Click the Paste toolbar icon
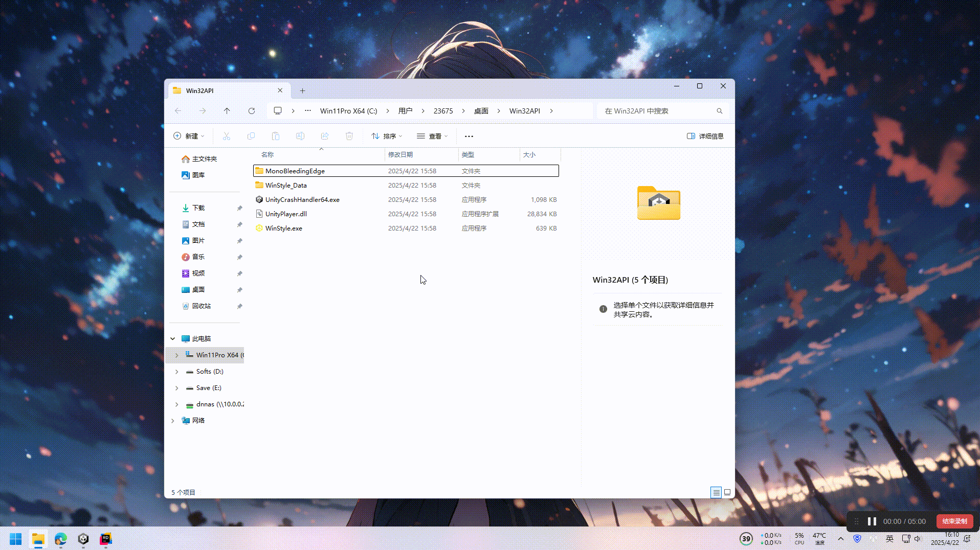980x550 pixels. point(275,136)
